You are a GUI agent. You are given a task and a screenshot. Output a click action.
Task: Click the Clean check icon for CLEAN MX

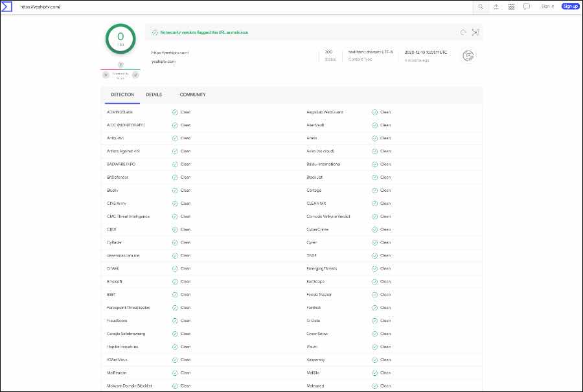click(x=375, y=203)
